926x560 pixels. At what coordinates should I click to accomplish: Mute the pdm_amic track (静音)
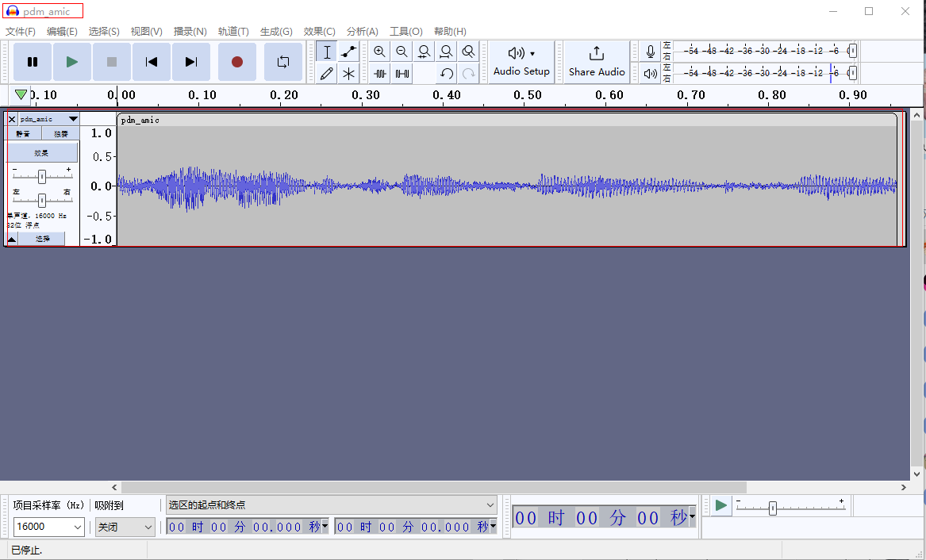[23, 134]
